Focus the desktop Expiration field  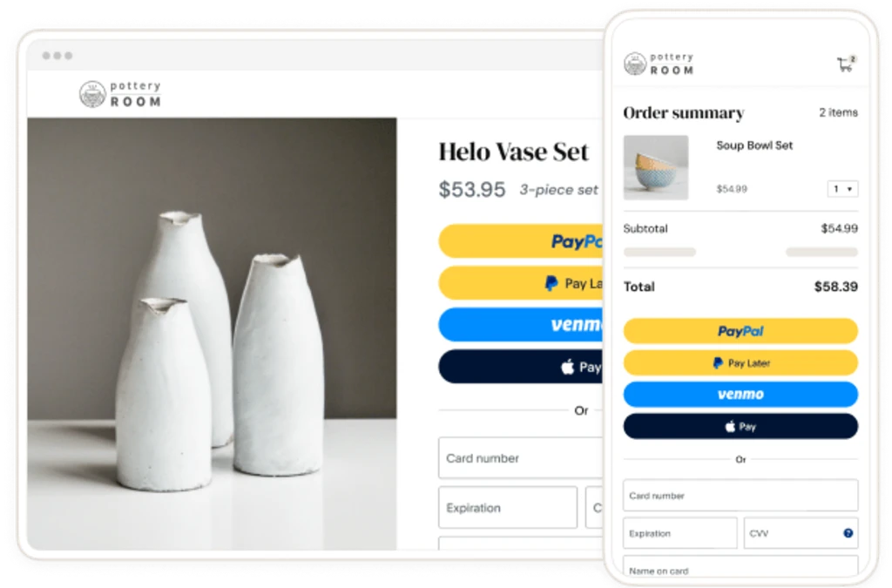coord(508,507)
